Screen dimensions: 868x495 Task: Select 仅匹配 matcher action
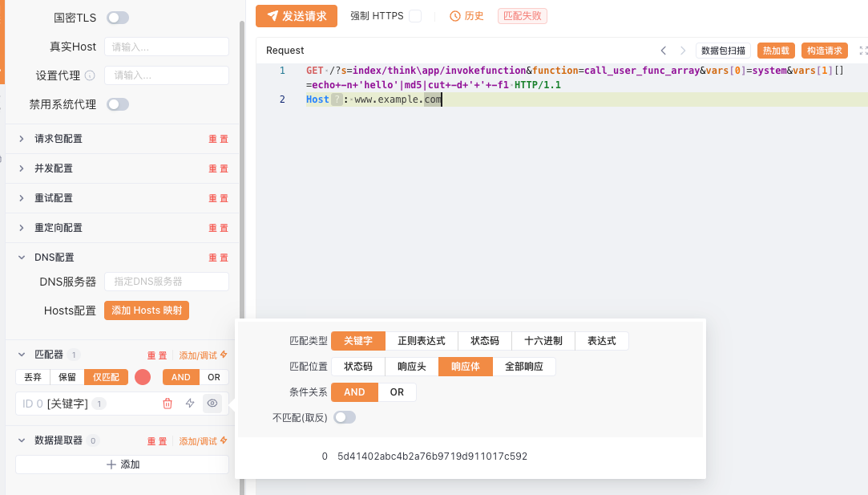[106, 377]
